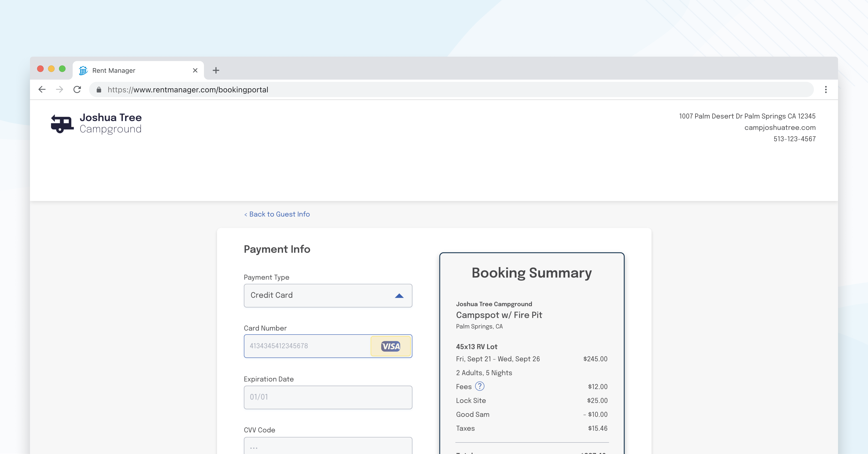Image resolution: width=868 pixels, height=454 pixels.
Task: Click the CVV Code input field
Action: coord(328,446)
